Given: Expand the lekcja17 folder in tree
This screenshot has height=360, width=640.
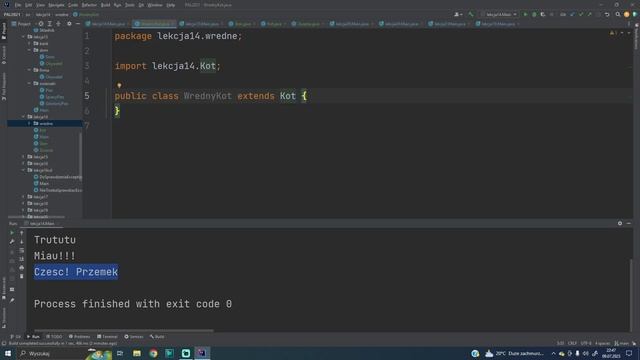Looking at the screenshot, I should click(x=23, y=197).
